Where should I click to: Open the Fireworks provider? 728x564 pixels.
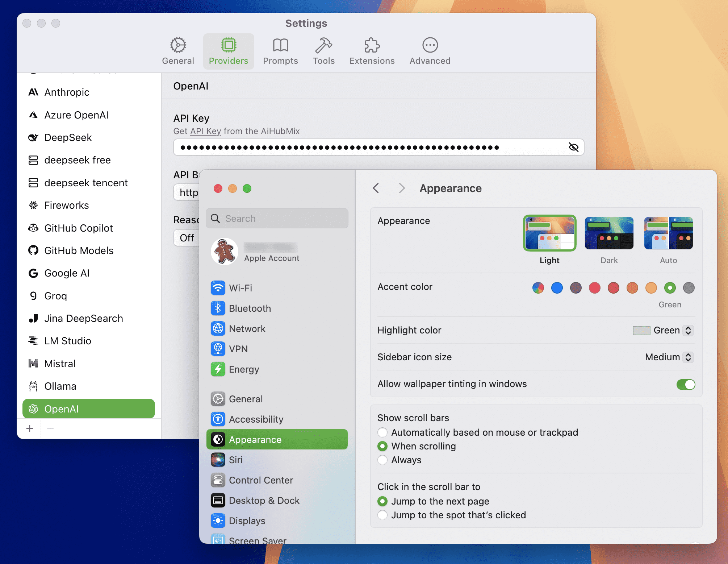coord(89,205)
